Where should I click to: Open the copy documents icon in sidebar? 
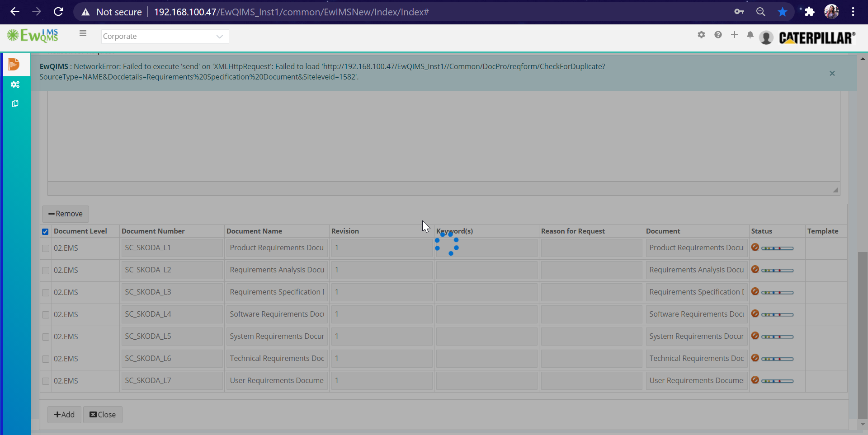point(15,103)
